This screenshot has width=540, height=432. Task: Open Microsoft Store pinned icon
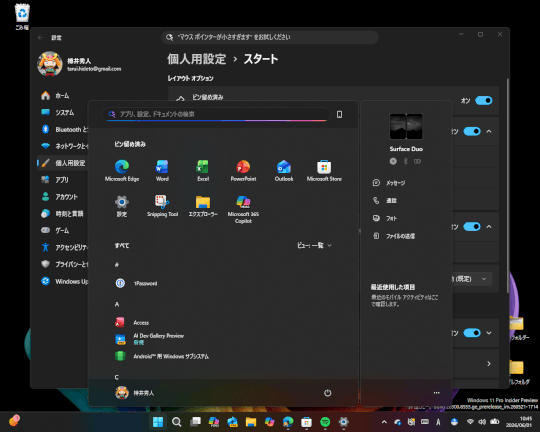pyautogui.click(x=324, y=171)
